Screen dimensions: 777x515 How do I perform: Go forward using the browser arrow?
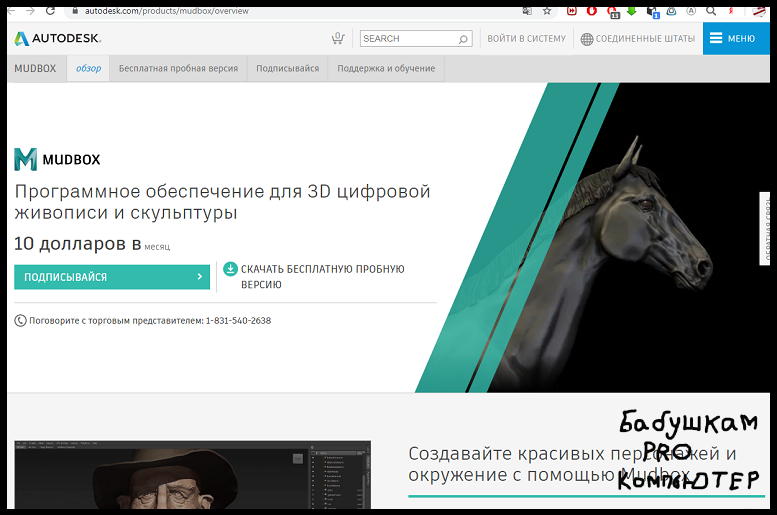30,10
